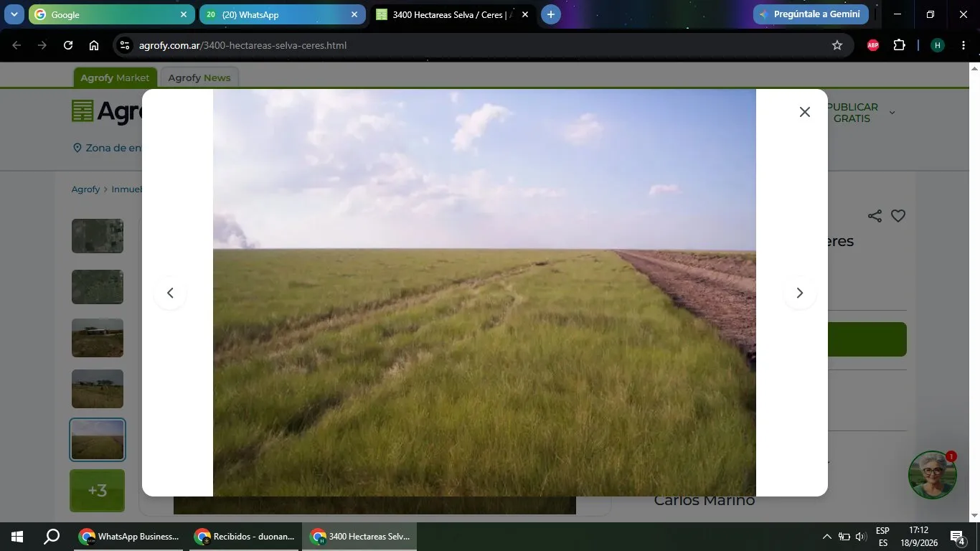Image resolution: width=980 pixels, height=551 pixels.
Task: Open the +3 more photos thumbnail
Action: point(98,491)
